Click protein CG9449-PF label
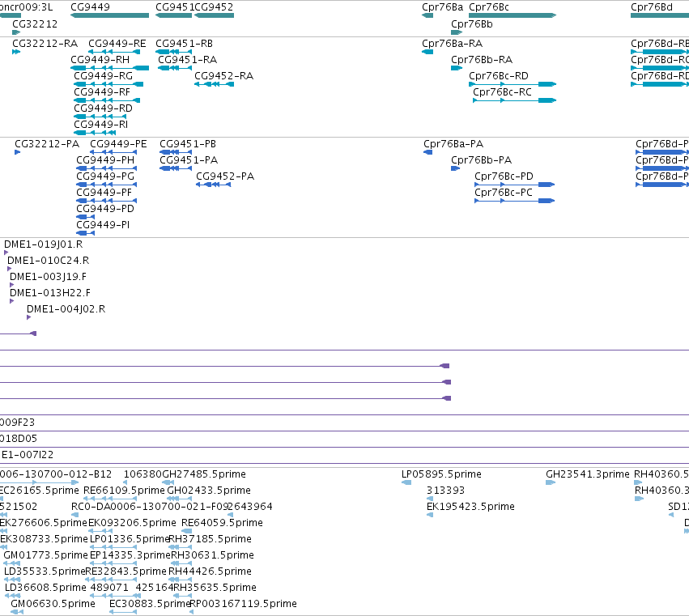 coord(104,193)
